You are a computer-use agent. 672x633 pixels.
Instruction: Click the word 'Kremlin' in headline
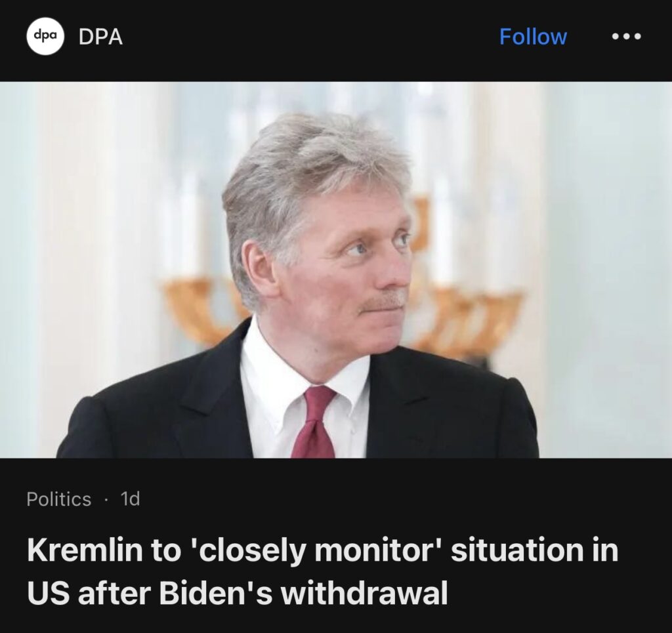coord(85,550)
